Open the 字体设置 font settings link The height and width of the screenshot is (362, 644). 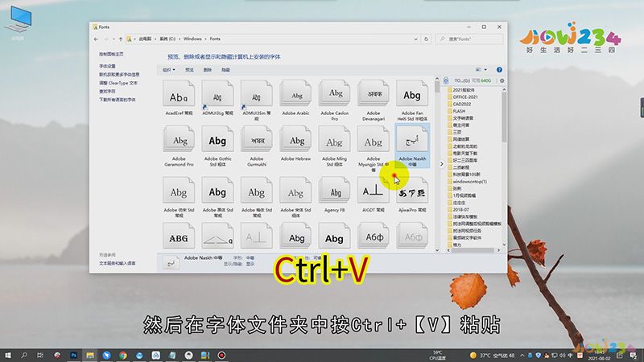(x=107, y=67)
